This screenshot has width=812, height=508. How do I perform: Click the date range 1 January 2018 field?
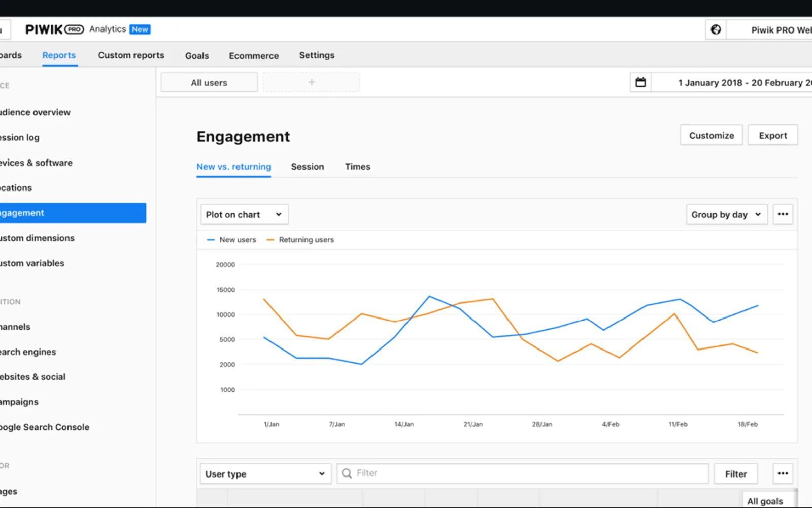pos(732,82)
